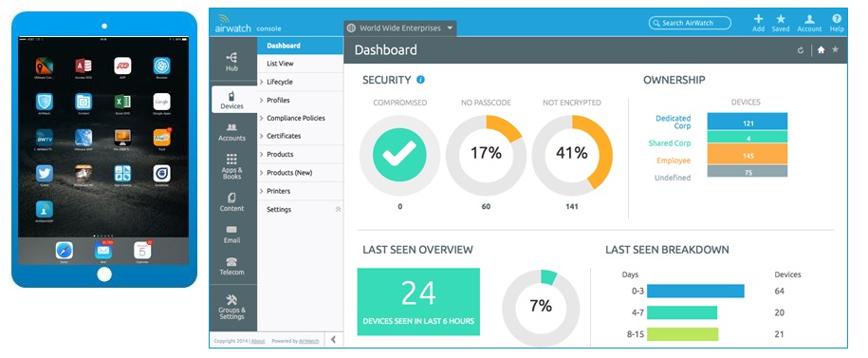
Task: Click the 17% No Passcode chart
Action: click(x=486, y=155)
